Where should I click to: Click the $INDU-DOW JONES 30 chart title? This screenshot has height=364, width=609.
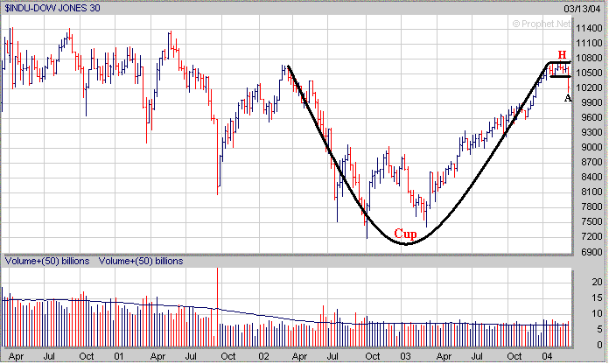(52, 8)
